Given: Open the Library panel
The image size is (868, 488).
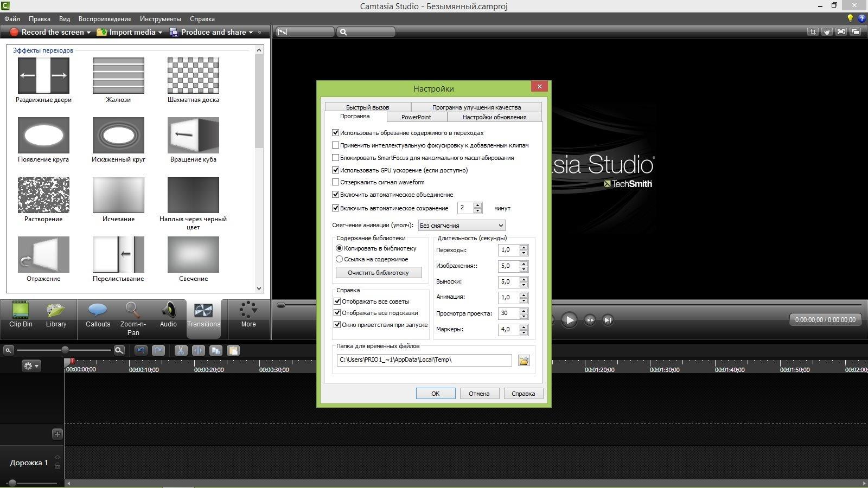Looking at the screenshot, I should tap(56, 314).
